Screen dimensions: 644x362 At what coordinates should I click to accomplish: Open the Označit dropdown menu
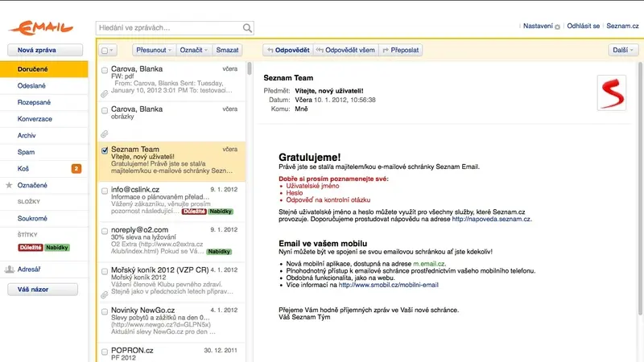194,50
